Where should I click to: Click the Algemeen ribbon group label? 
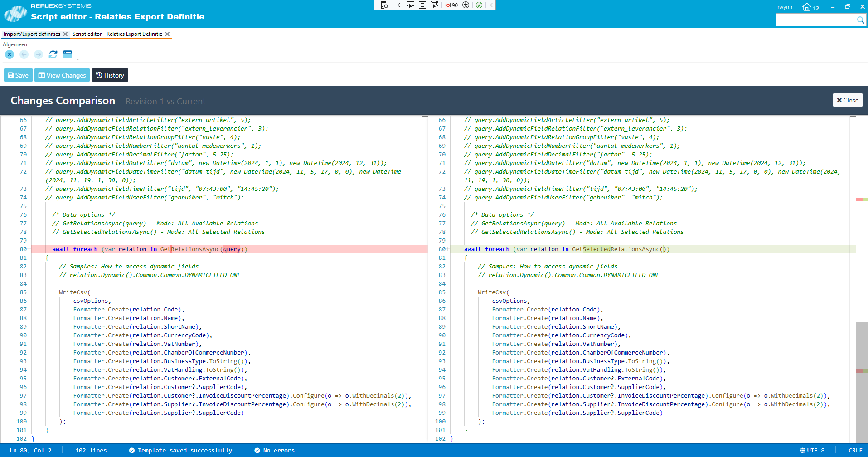(x=15, y=44)
